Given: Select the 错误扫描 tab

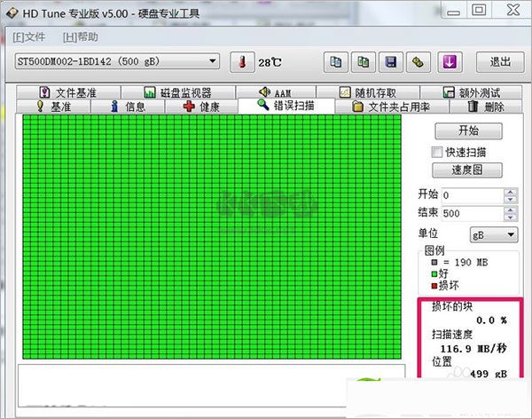Looking at the screenshot, I should pyautogui.click(x=286, y=106).
